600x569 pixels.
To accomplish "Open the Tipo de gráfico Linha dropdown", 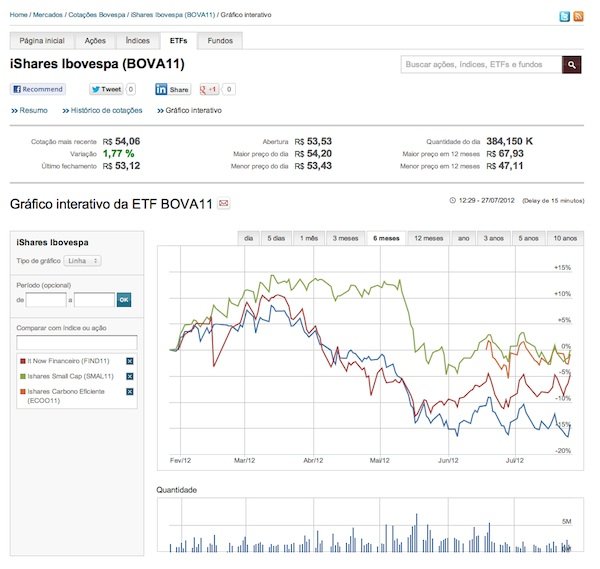I will tap(82, 261).
